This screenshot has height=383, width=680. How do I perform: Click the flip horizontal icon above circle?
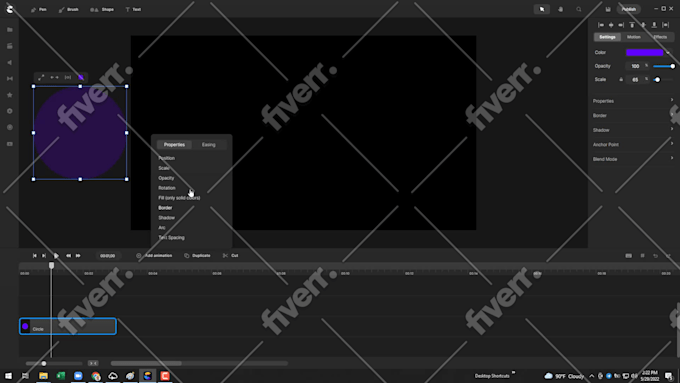point(55,77)
